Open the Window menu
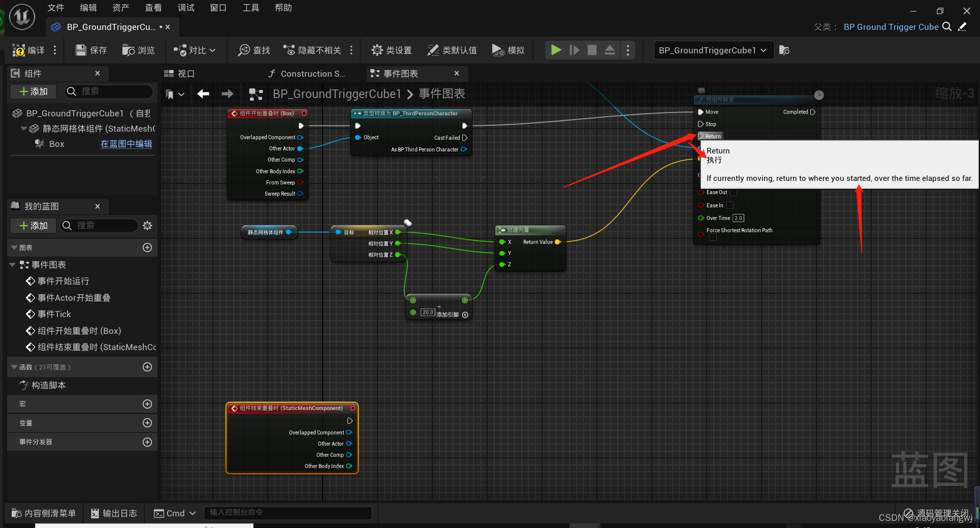This screenshot has width=980, height=528. pyautogui.click(x=218, y=8)
